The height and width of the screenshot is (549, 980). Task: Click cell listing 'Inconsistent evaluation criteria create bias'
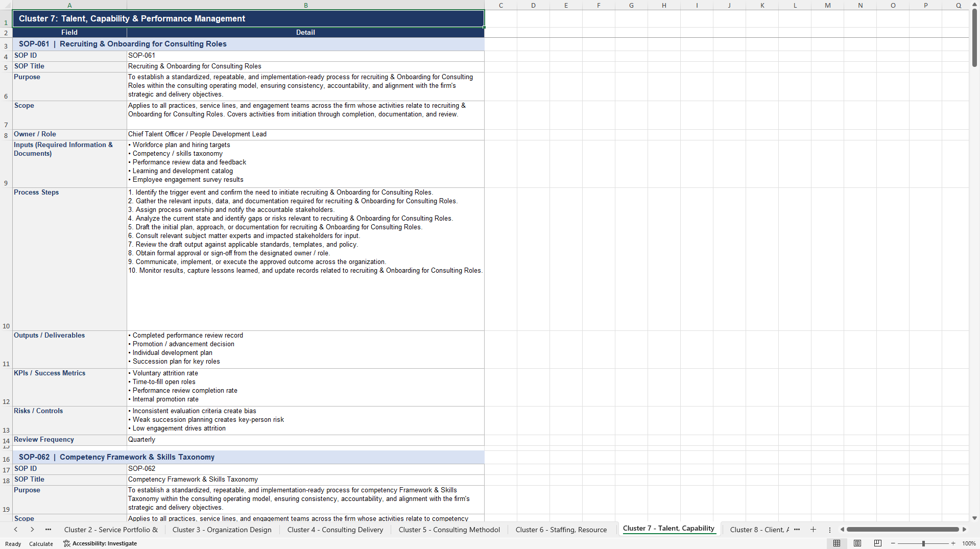305,420
